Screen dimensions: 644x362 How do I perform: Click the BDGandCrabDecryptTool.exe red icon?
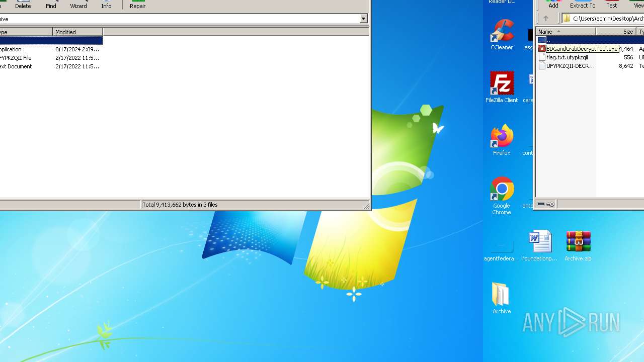click(x=542, y=49)
